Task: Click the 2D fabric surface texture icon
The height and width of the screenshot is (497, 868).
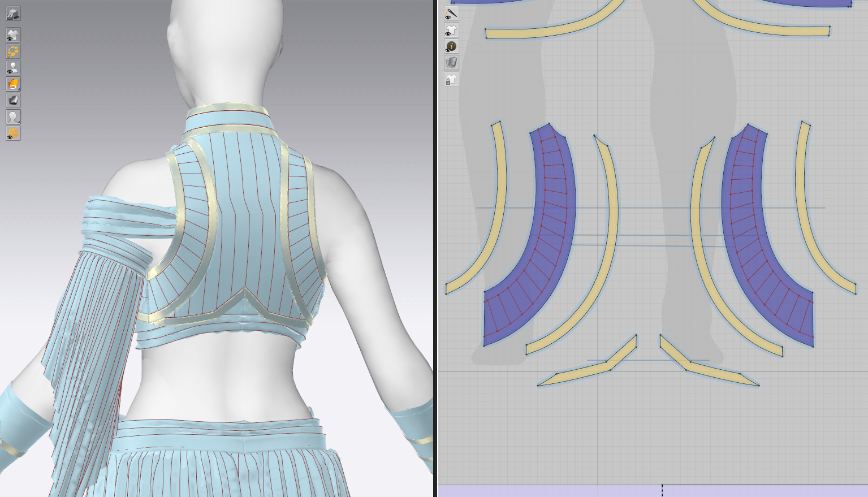Action: coord(451,63)
